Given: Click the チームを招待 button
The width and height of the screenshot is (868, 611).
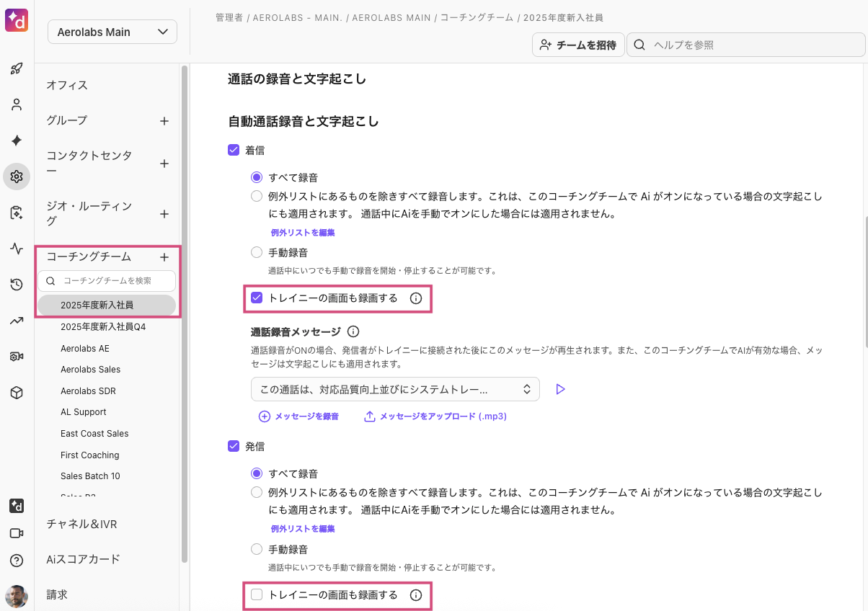Looking at the screenshot, I should (578, 45).
